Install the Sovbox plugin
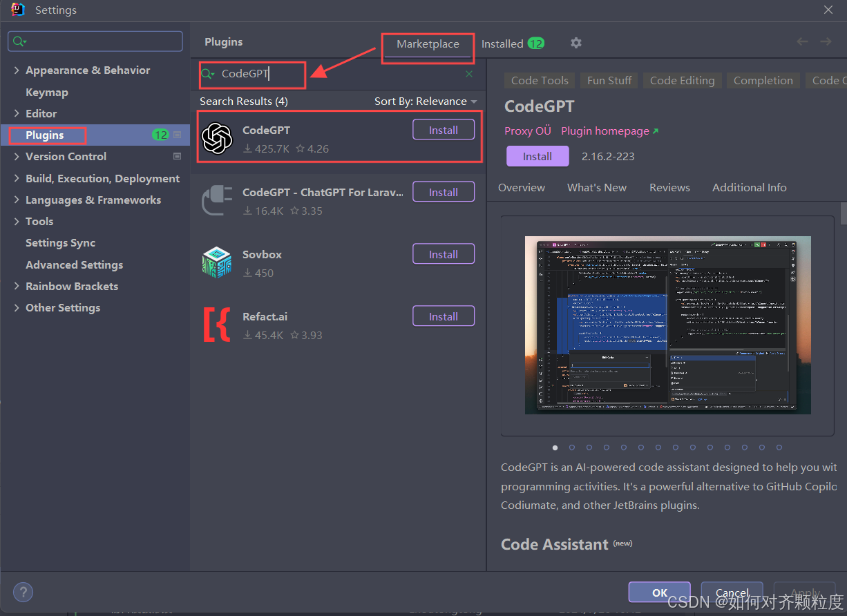Image resolution: width=847 pixels, height=616 pixels. point(444,254)
